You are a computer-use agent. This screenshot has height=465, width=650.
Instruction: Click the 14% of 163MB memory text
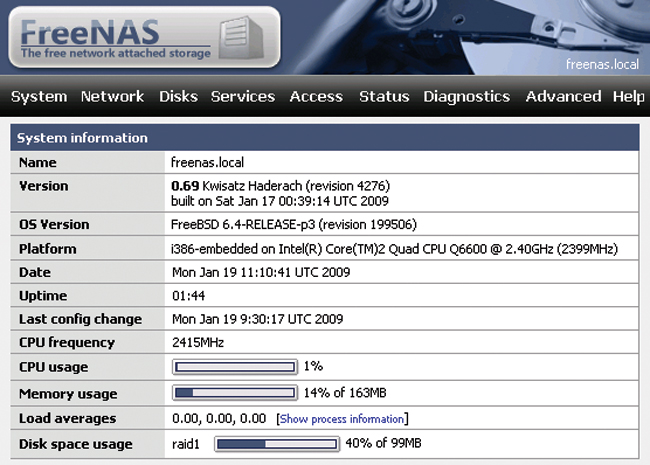(x=345, y=392)
